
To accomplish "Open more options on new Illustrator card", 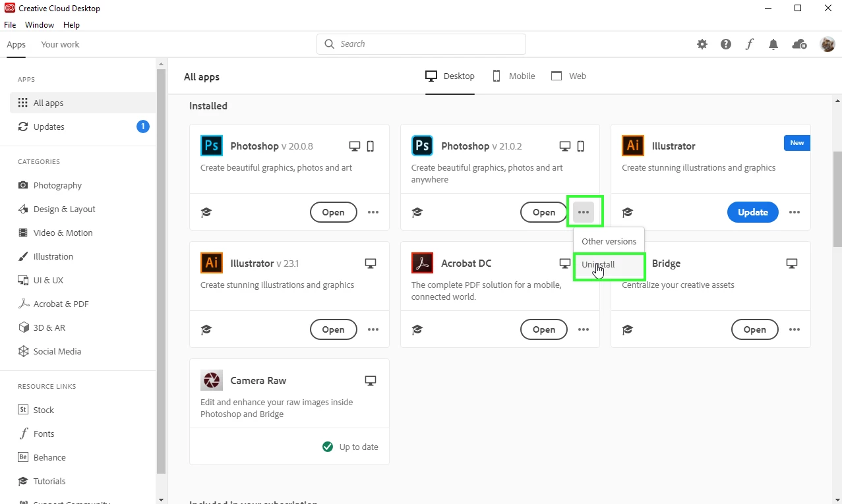I will (x=795, y=212).
